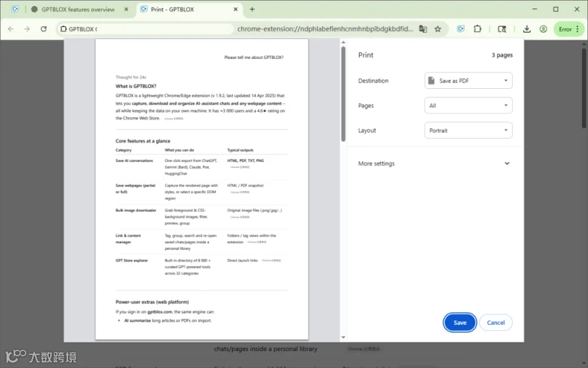Close the Print - GPTBLOX tab
This screenshot has height=368, width=588.
(x=235, y=9)
